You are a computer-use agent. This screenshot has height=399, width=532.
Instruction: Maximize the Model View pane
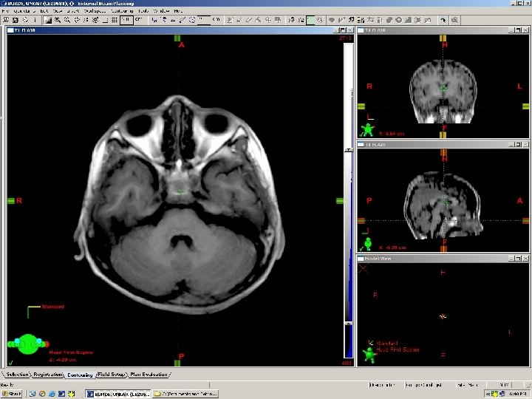coord(519,259)
